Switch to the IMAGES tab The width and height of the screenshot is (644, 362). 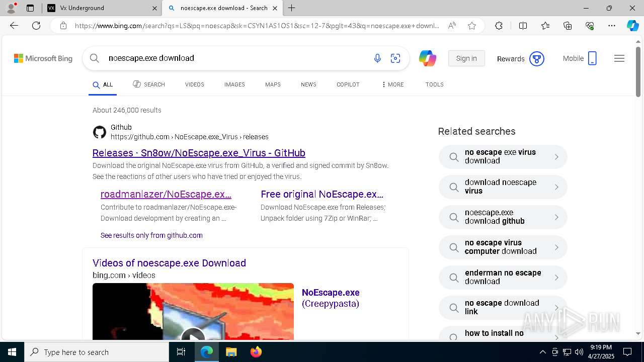(x=234, y=84)
